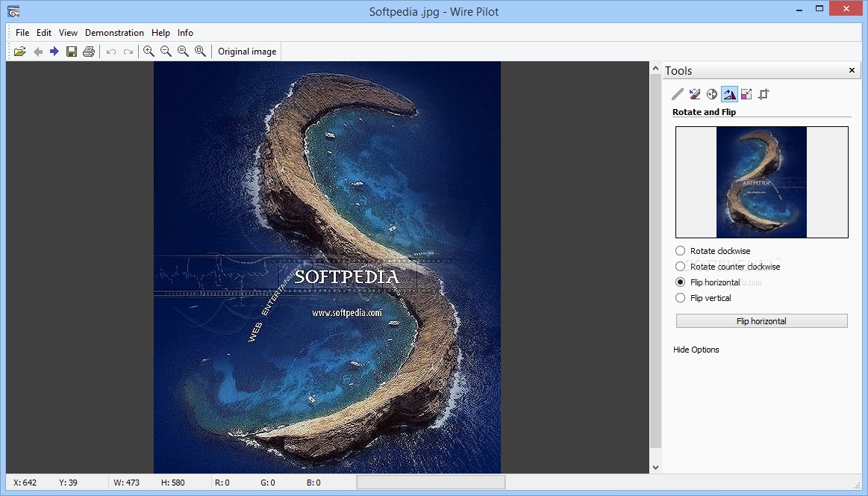Collapse options with Hide Options
The image size is (868, 496).
[x=696, y=350]
